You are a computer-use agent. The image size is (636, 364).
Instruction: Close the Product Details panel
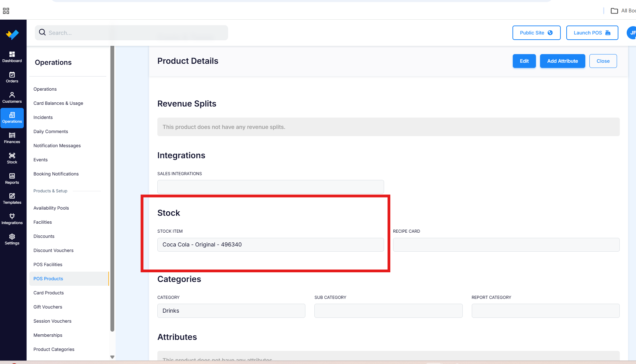click(603, 61)
